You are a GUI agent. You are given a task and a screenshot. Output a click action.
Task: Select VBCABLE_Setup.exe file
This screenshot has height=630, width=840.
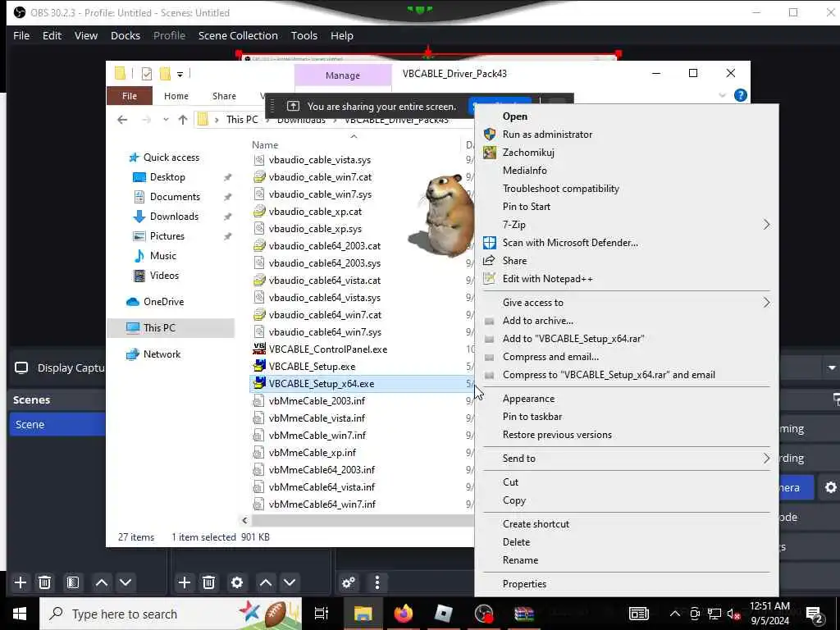coord(312,367)
